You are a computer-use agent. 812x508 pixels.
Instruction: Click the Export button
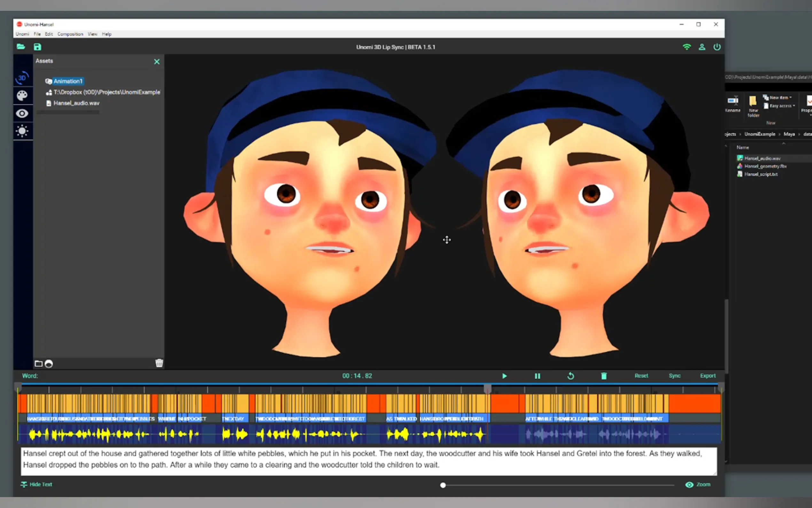point(707,376)
